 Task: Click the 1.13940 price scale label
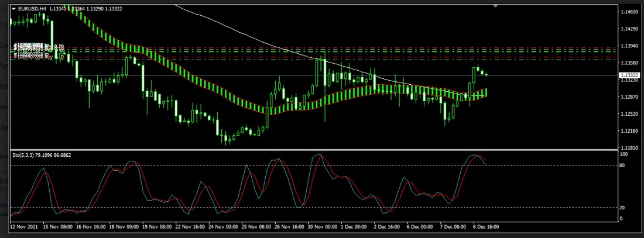[630, 46]
